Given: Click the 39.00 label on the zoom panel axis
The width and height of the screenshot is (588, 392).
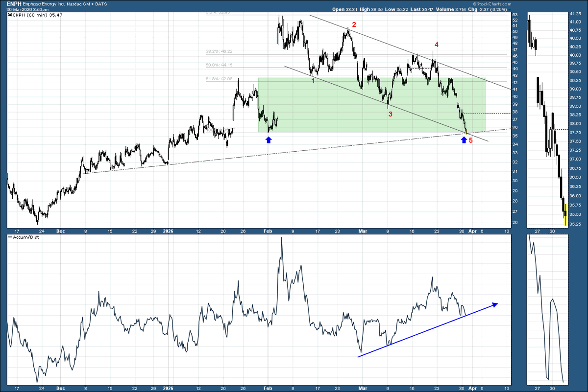Looking at the screenshot, I should point(575,89).
